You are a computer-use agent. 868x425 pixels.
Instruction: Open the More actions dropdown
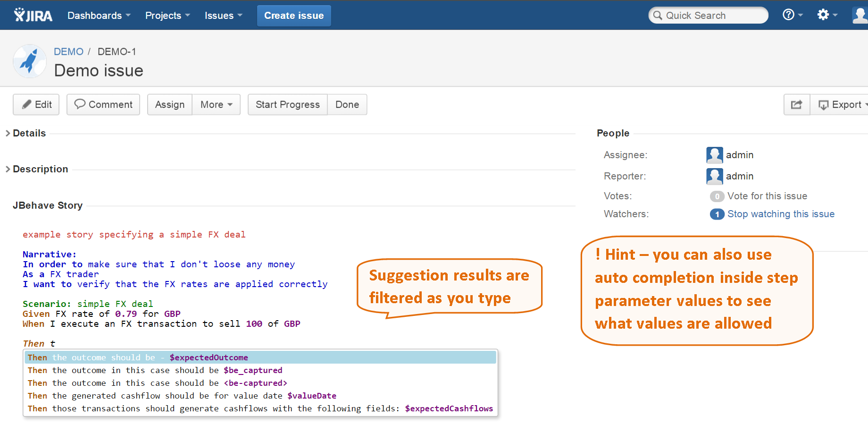click(217, 104)
